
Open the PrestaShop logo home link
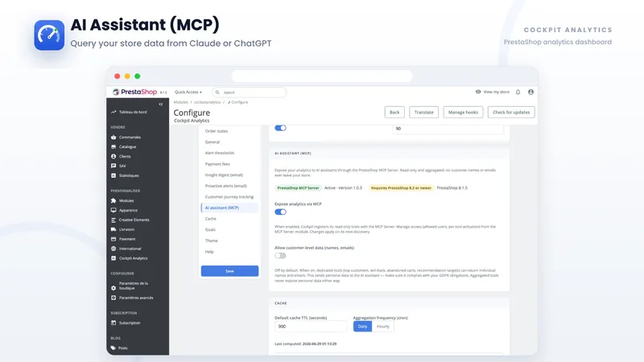coord(134,92)
